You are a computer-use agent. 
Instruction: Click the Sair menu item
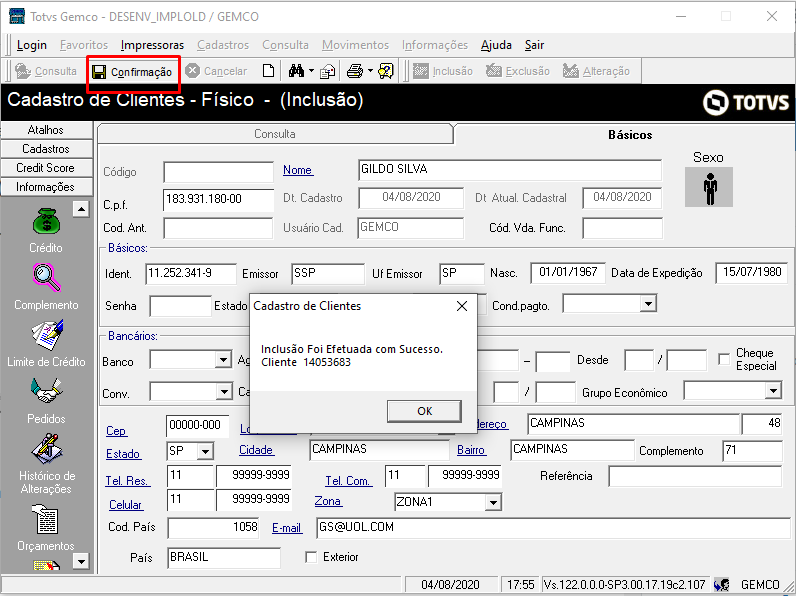[x=534, y=45]
